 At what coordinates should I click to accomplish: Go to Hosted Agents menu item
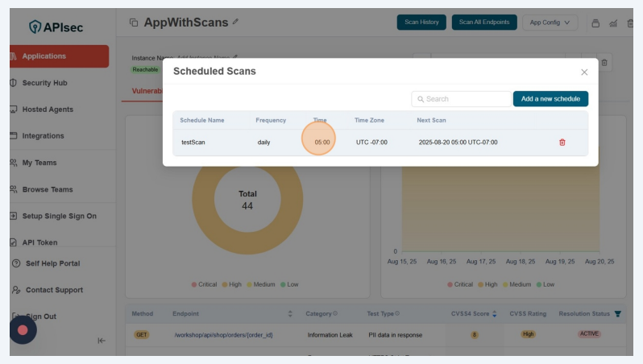tap(48, 110)
